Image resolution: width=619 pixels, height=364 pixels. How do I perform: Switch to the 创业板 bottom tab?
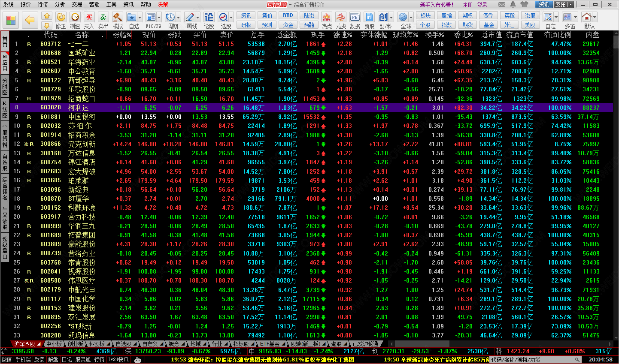tap(75, 344)
